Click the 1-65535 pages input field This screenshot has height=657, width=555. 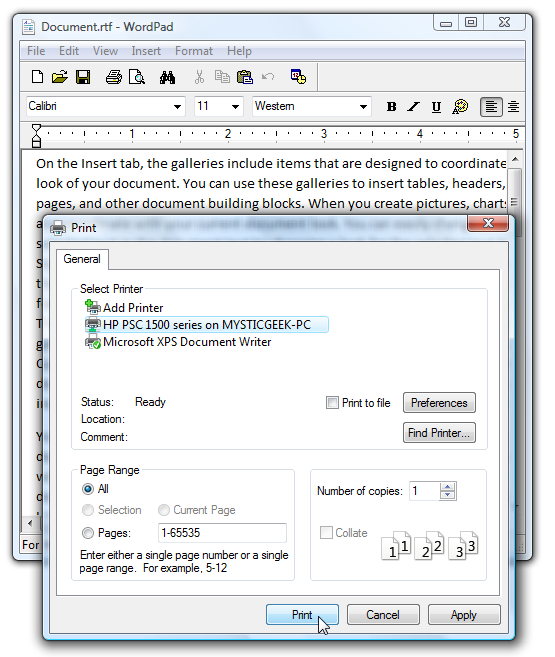222,533
